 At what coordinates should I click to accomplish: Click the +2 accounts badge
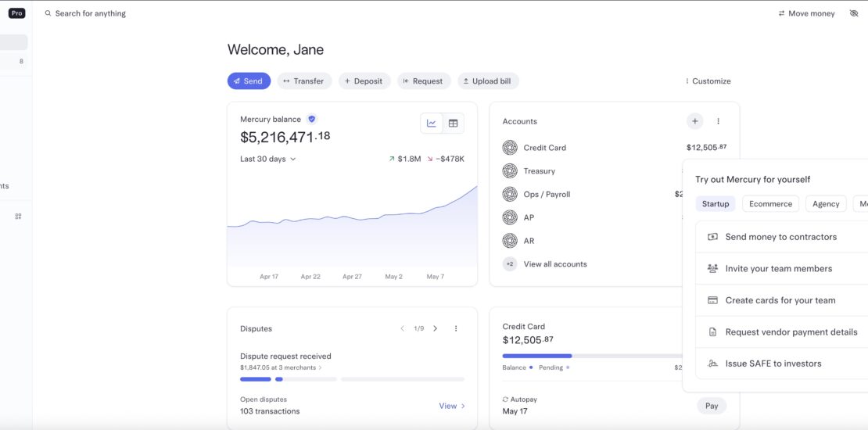[510, 264]
